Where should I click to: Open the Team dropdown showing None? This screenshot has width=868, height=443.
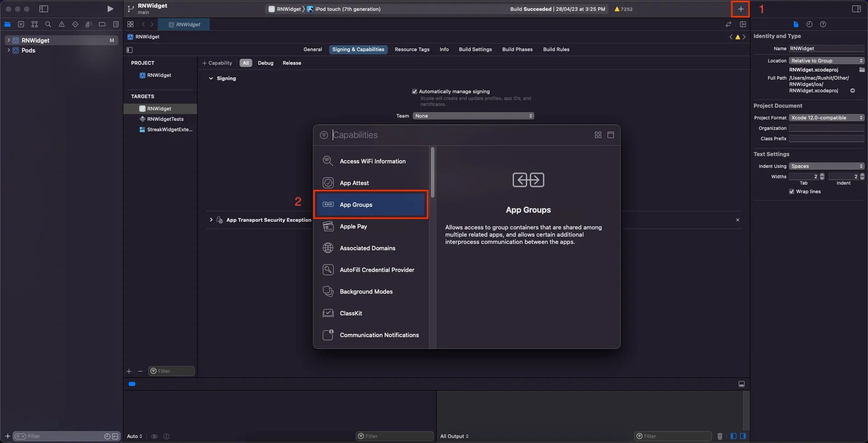click(473, 116)
